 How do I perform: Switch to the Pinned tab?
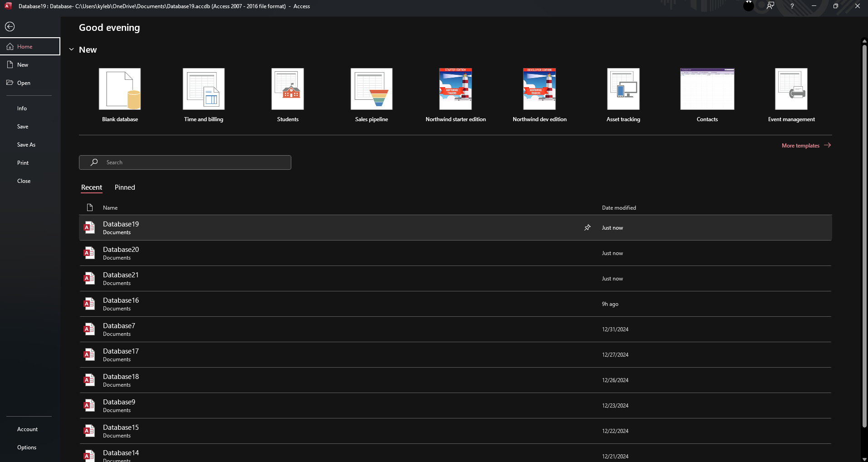[125, 187]
